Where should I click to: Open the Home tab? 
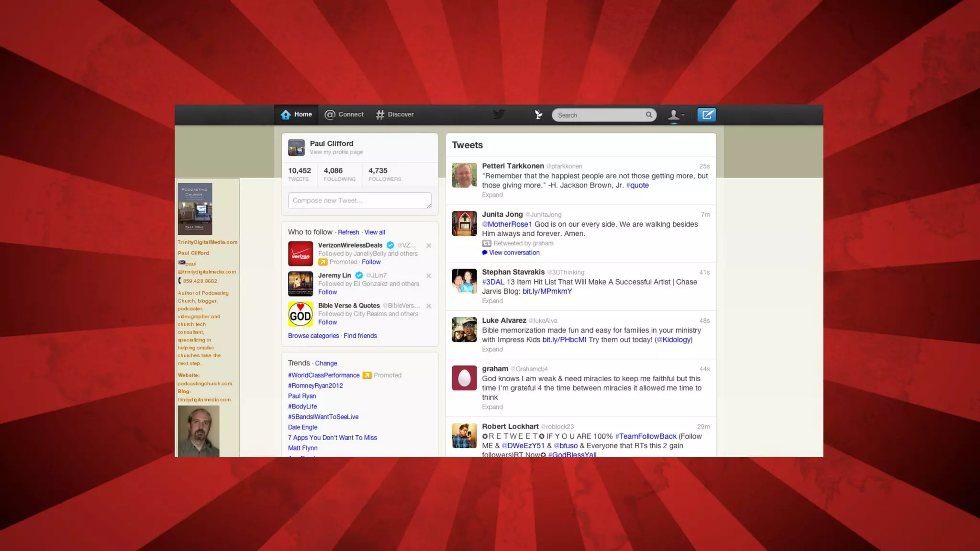click(x=296, y=115)
